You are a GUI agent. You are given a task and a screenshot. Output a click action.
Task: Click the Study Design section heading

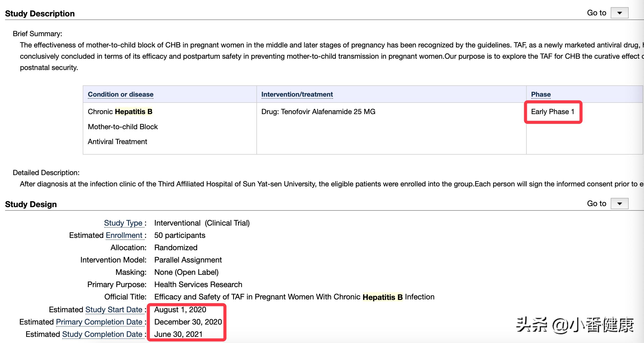(x=31, y=204)
